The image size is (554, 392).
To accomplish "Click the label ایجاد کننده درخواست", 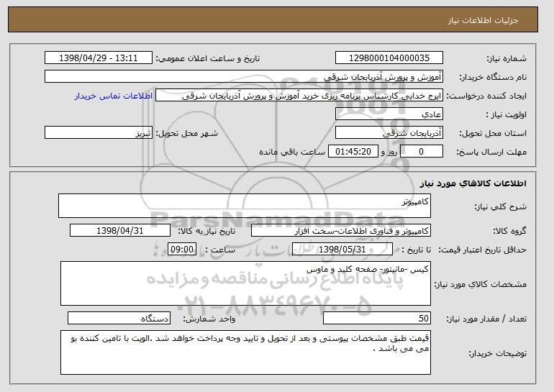I will [x=486, y=96].
